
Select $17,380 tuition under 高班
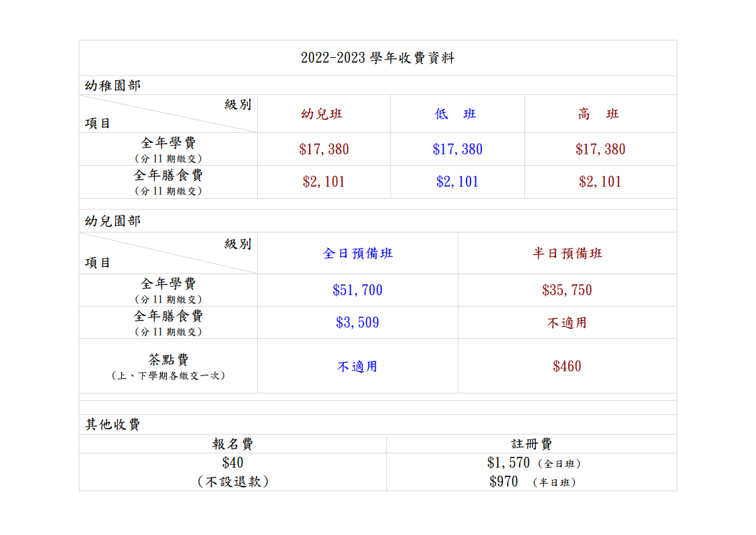coord(600,150)
